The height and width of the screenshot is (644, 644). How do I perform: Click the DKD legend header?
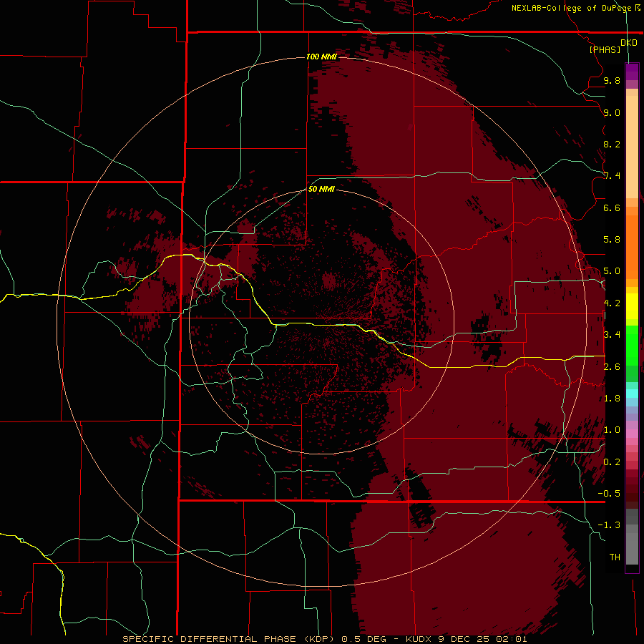(x=628, y=43)
